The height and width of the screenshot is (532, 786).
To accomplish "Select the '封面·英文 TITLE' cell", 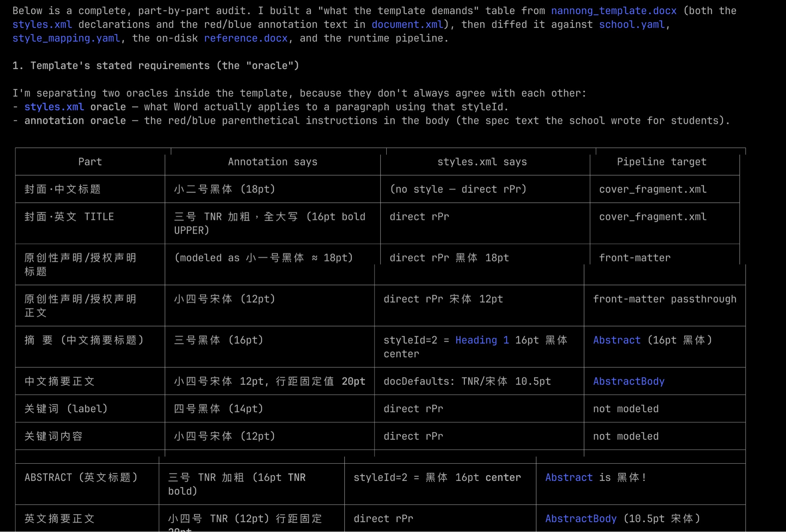I will pyautogui.click(x=90, y=223).
